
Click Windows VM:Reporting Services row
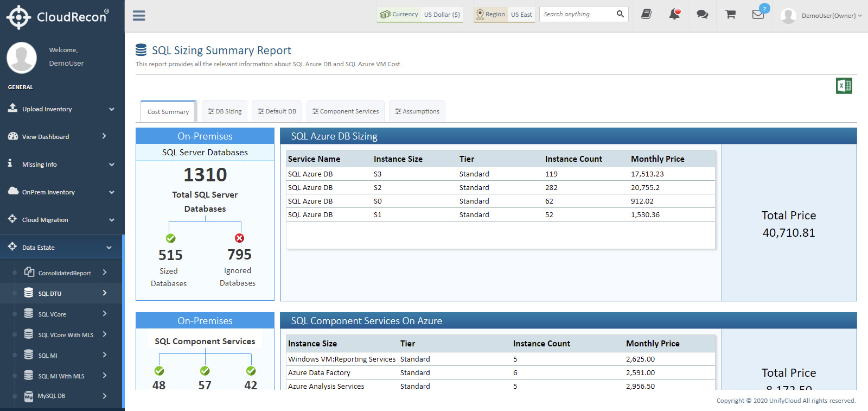(x=501, y=359)
